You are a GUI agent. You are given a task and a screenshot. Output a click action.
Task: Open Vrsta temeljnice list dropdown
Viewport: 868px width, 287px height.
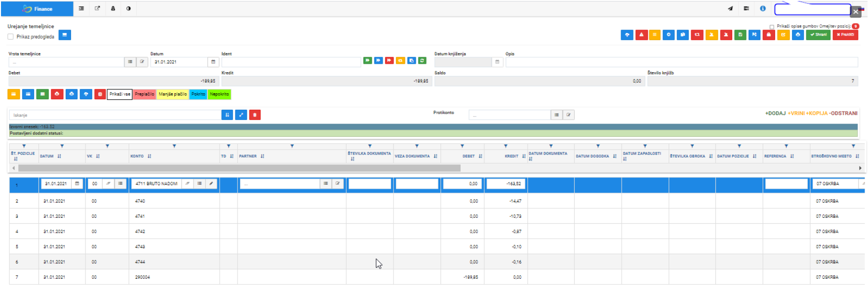pyautogui.click(x=130, y=62)
